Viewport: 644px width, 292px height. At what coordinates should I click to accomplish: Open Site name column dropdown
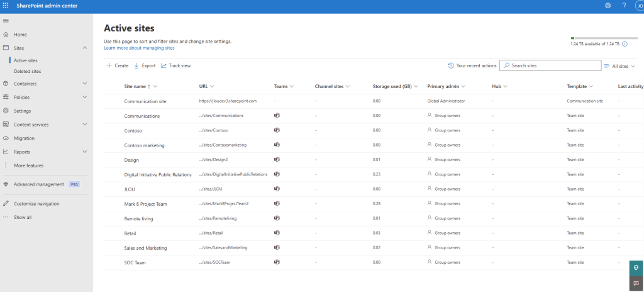coord(156,86)
